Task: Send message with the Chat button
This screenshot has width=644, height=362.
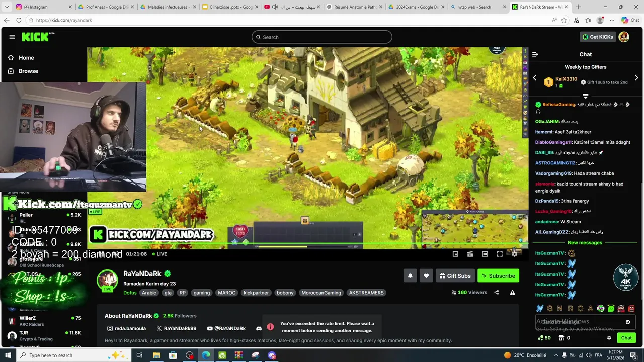Action: 626,338
